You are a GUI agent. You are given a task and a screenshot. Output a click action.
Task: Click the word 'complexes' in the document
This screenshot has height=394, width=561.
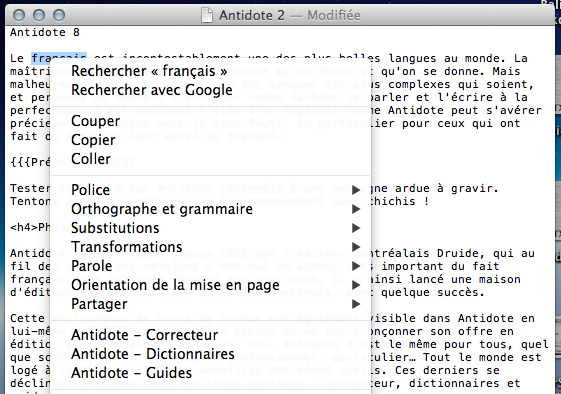419,85
